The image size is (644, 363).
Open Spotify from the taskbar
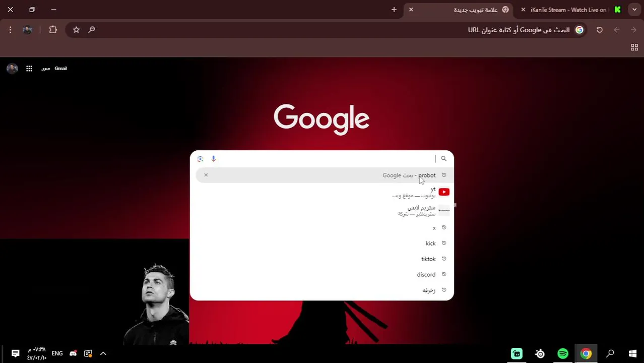tap(563, 353)
